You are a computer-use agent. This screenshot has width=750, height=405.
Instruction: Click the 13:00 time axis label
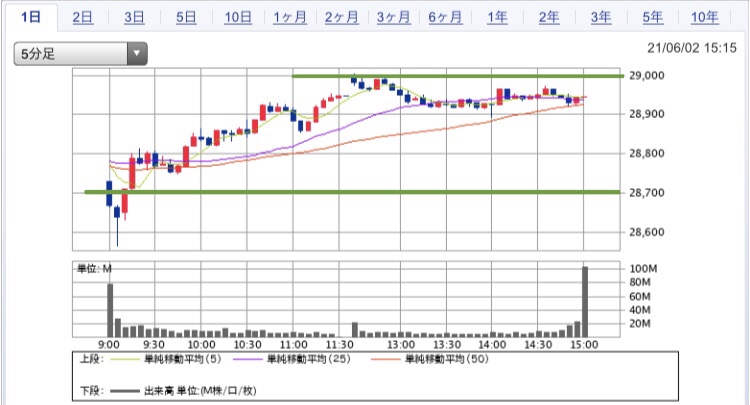401,345
